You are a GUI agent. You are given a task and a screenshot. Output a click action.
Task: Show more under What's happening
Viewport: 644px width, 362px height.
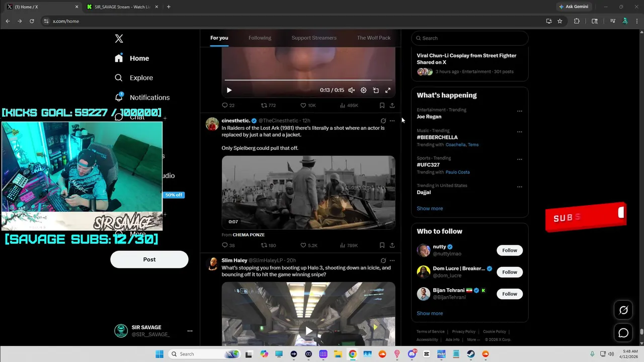tap(430, 208)
